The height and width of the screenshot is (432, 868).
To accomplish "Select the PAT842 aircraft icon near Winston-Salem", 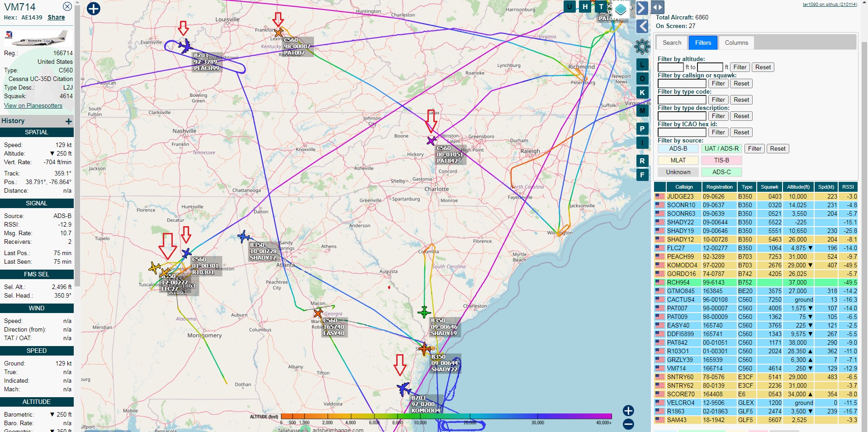I will (x=432, y=141).
